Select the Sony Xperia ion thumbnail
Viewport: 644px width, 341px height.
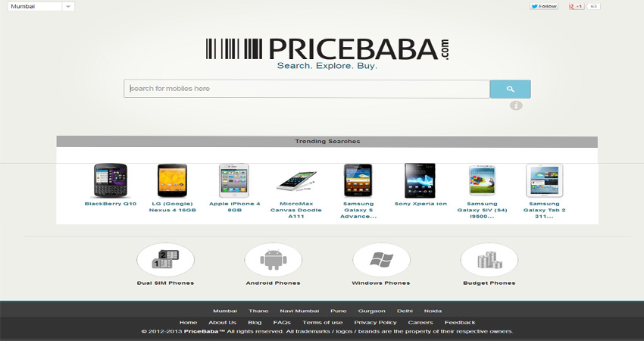tap(420, 180)
